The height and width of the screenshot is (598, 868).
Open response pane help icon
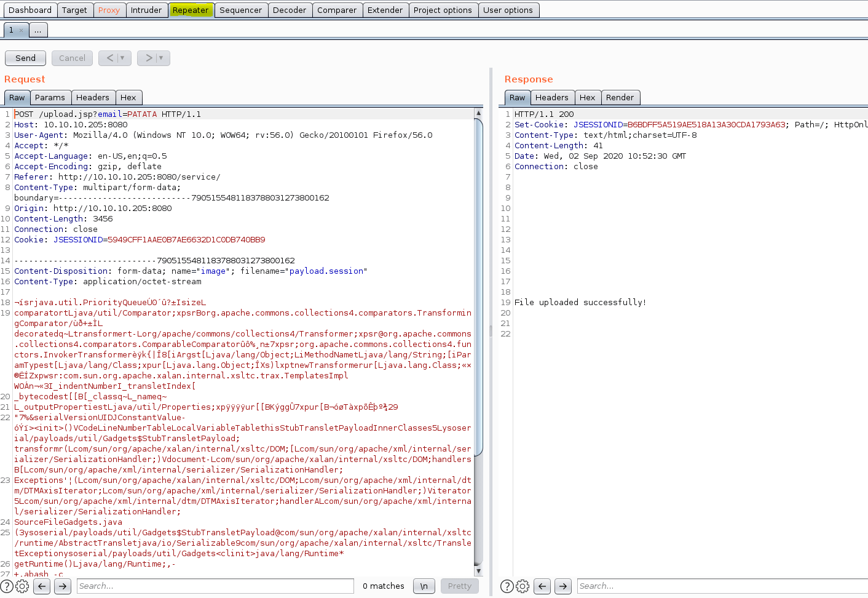pos(507,586)
